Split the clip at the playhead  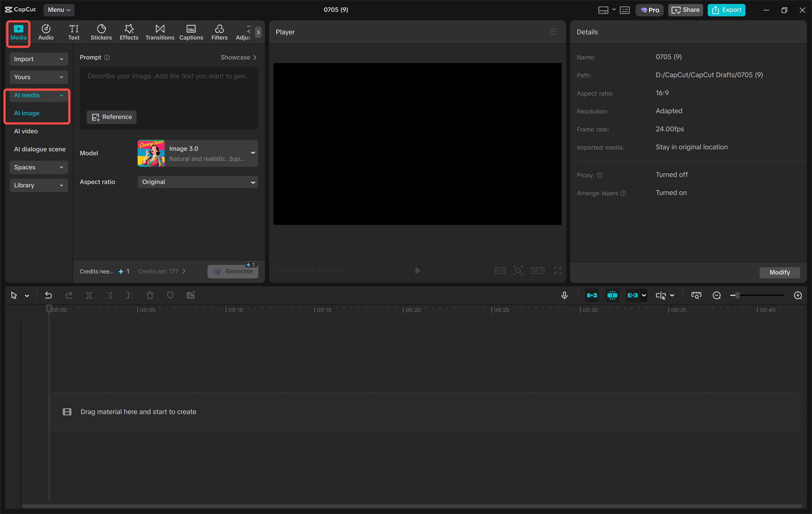point(89,295)
